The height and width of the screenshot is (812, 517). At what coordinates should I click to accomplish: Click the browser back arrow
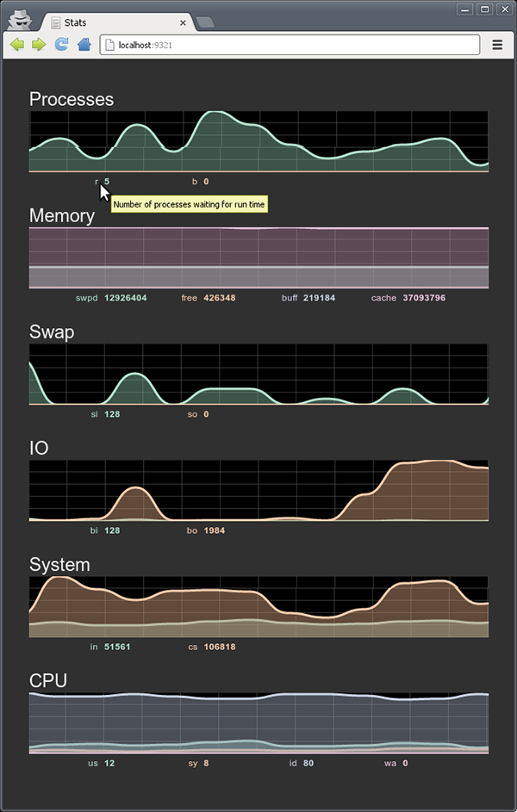coord(17,45)
